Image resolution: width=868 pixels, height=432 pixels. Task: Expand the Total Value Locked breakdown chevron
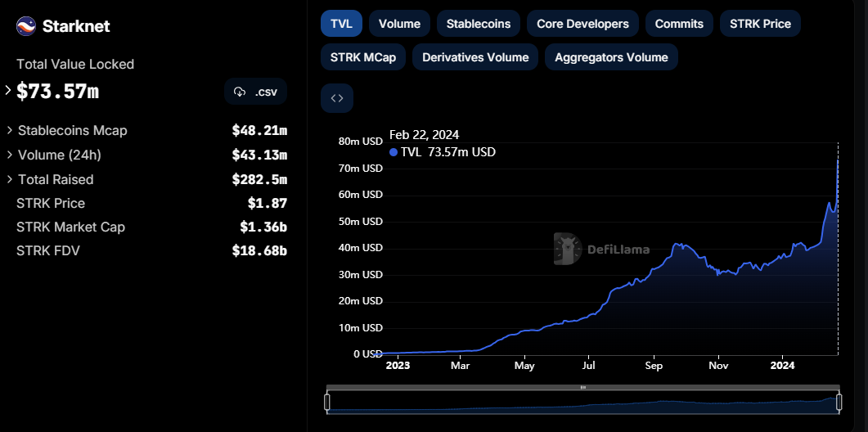pyautogui.click(x=7, y=90)
